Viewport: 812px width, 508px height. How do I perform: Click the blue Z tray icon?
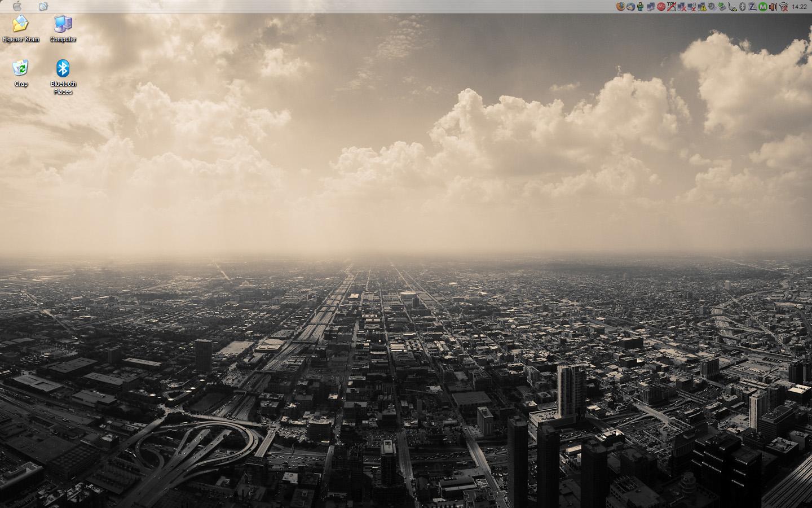tap(753, 7)
